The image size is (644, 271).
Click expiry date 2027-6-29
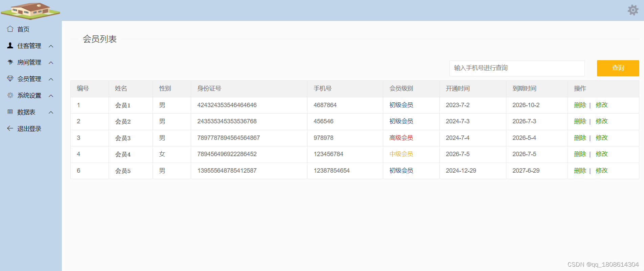526,171
